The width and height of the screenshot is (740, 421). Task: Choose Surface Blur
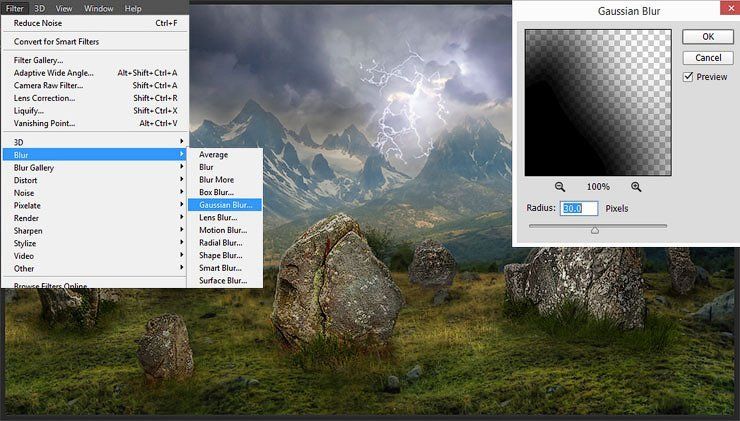point(225,280)
